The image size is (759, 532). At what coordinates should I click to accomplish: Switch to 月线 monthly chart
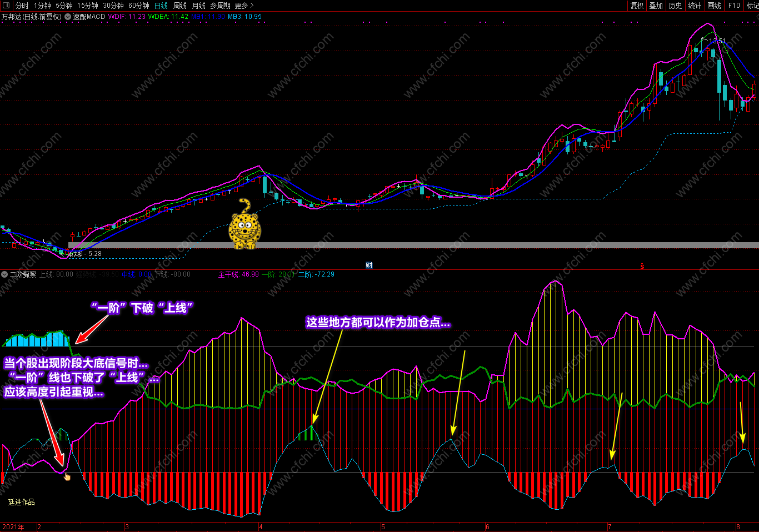pyautogui.click(x=199, y=6)
